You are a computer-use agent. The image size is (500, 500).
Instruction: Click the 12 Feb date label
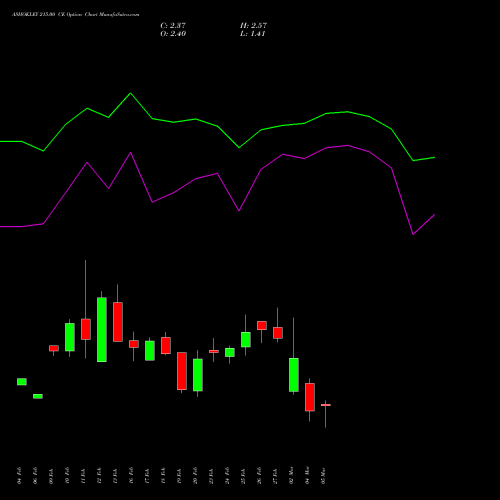99,476
